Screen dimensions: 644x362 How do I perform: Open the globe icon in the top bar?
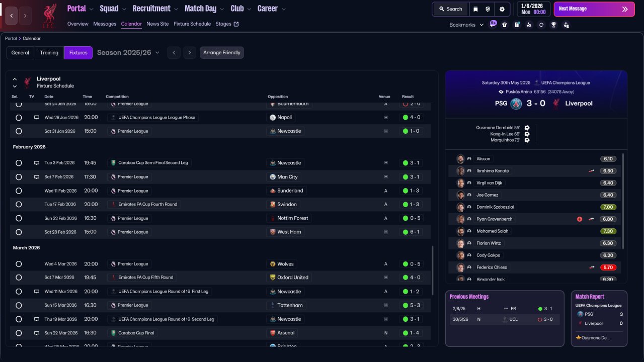click(x=488, y=9)
